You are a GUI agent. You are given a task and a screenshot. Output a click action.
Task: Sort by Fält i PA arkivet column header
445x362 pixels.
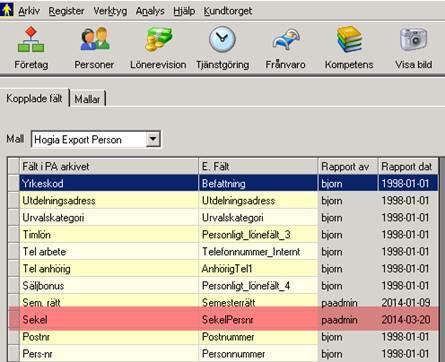[x=109, y=166]
